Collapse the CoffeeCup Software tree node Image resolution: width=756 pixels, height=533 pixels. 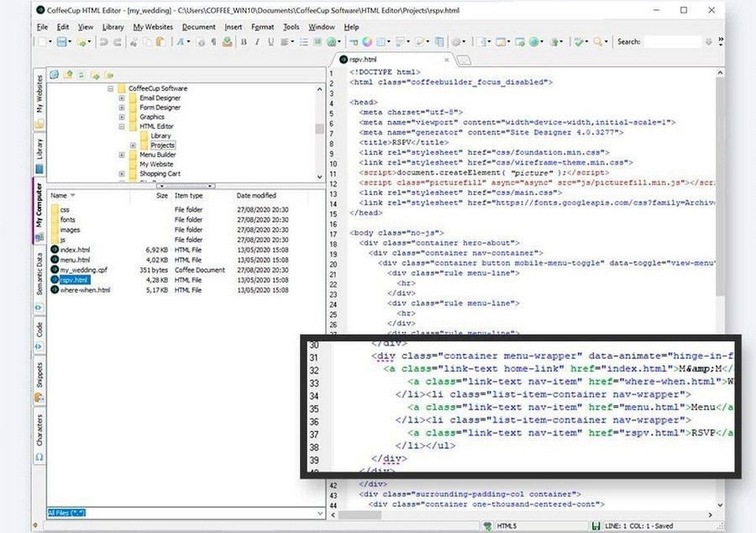point(110,89)
